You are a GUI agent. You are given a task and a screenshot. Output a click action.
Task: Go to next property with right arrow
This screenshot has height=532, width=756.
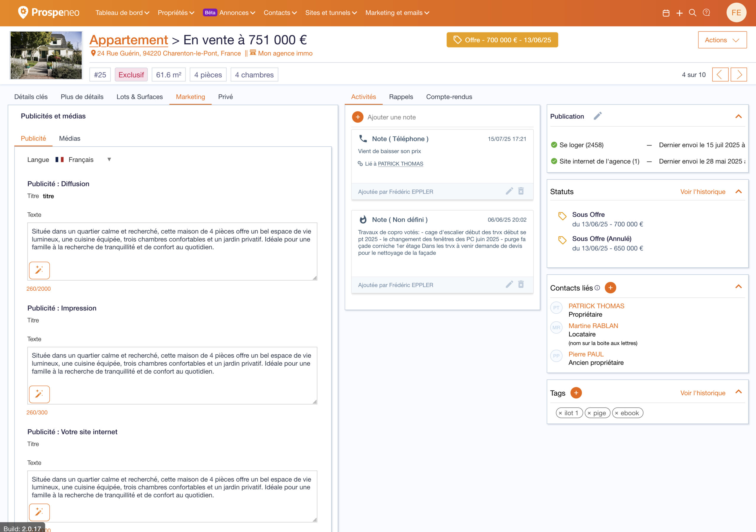click(x=739, y=75)
